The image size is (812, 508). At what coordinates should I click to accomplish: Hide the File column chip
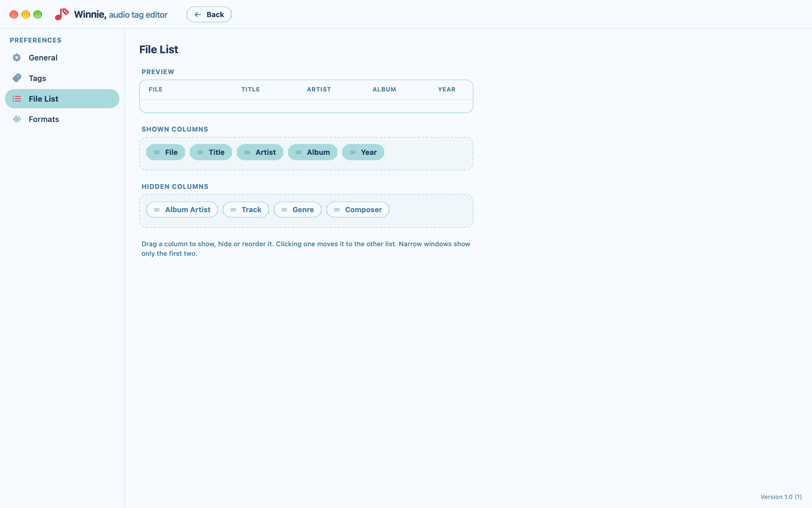166,152
